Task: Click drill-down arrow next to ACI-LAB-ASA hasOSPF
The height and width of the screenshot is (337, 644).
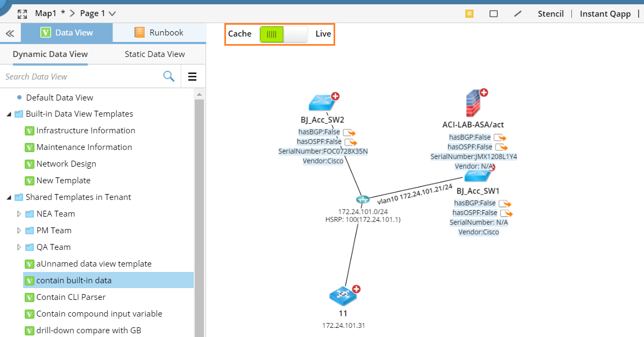Action: 501,147
